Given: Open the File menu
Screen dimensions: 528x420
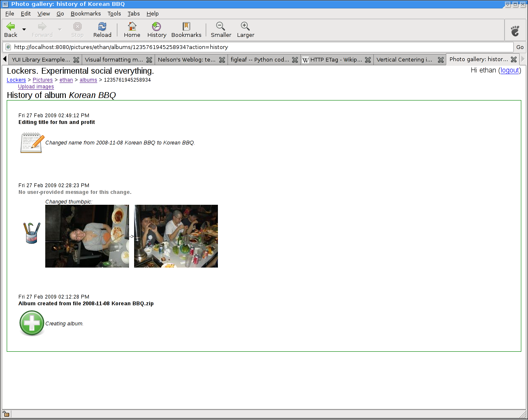Looking at the screenshot, I should pos(10,13).
